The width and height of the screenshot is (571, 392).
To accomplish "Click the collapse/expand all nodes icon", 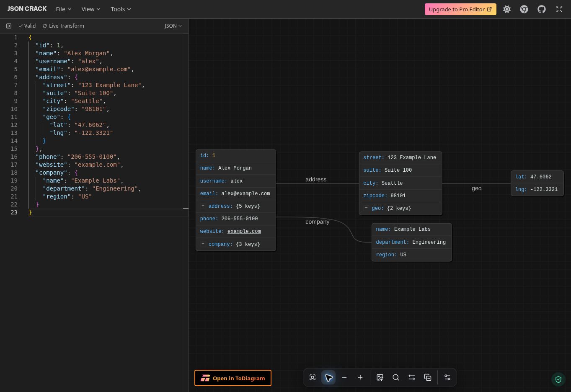I will pyautogui.click(x=428, y=377).
